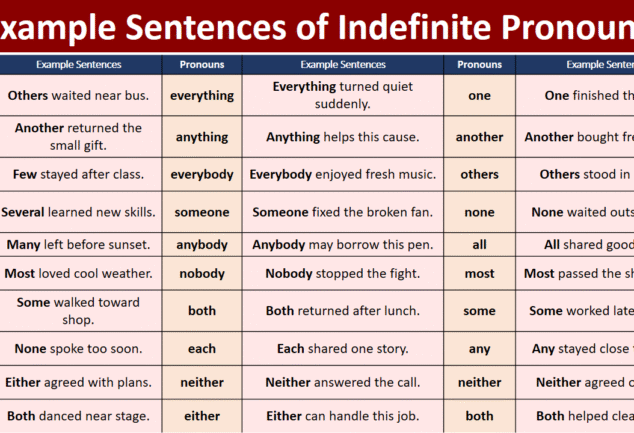This screenshot has height=433, width=634.
Task: Select the 'someone' pronoun cell
Action: pyautogui.click(x=202, y=212)
